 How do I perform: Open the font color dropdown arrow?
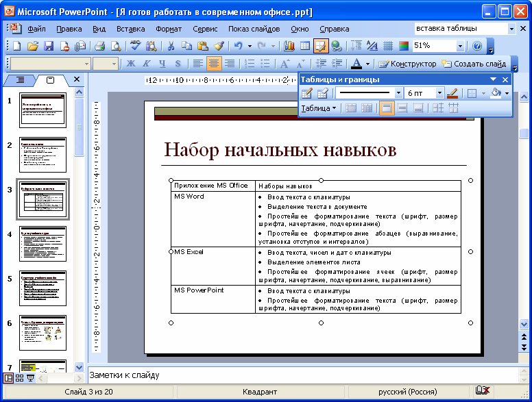pyautogui.click(x=367, y=64)
